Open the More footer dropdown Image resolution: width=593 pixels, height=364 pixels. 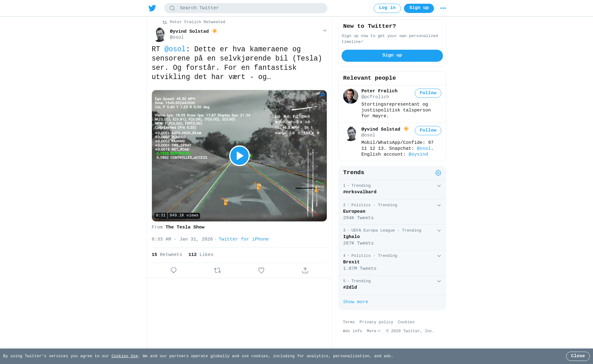click(x=374, y=331)
